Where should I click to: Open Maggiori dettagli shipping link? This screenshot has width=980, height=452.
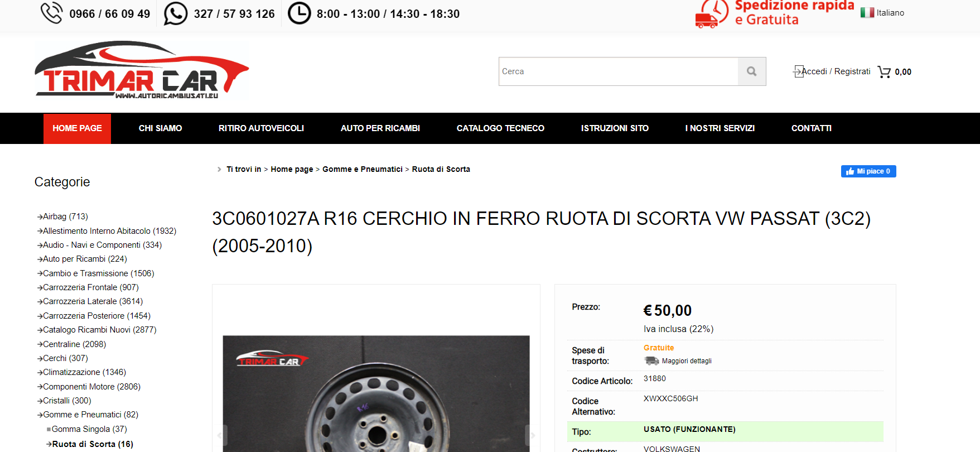coord(687,361)
